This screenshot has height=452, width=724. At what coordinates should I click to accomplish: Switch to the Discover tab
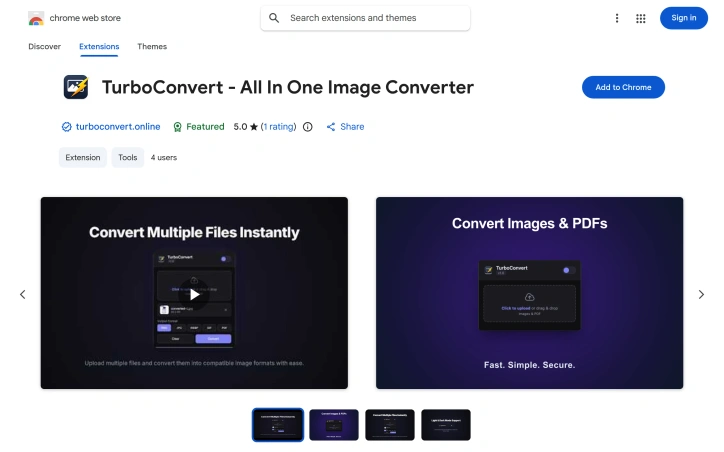[44, 47]
